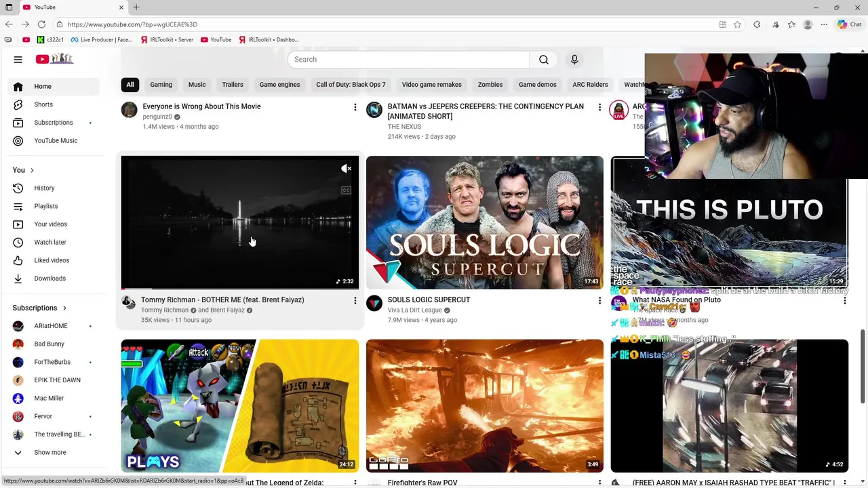Open Mac Miller subscription channel
The width and height of the screenshot is (868, 488).
pyautogui.click(x=53, y=398)
